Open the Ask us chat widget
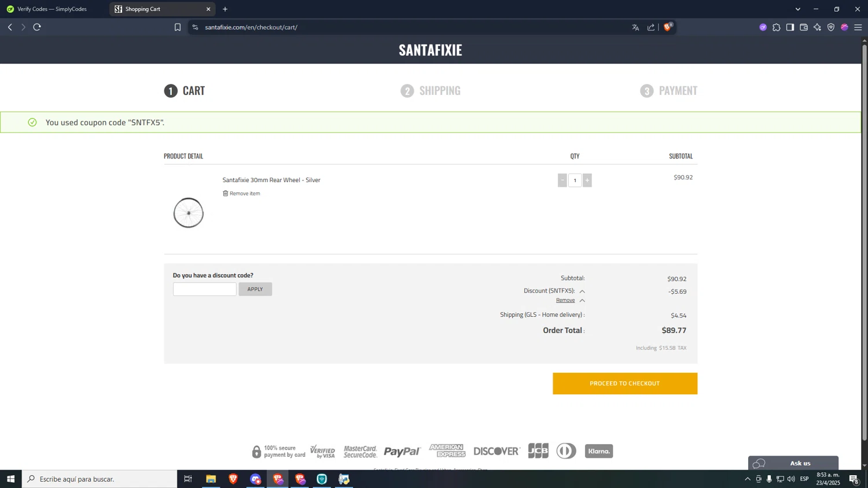The width and height of the screenshot is (868, 488). click(793, 463)
